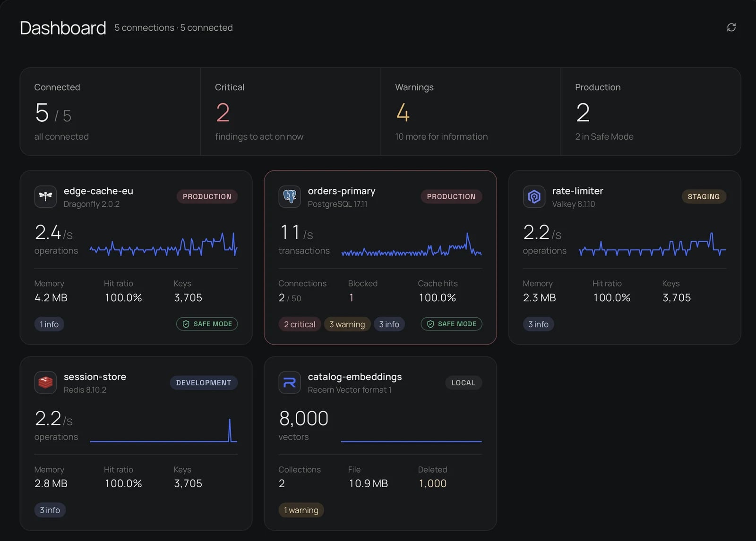Image resolution: width=756 pixels, height=541 pixels.
Task: Click the '10.9 MB' File value
Action: pos(368,483)
